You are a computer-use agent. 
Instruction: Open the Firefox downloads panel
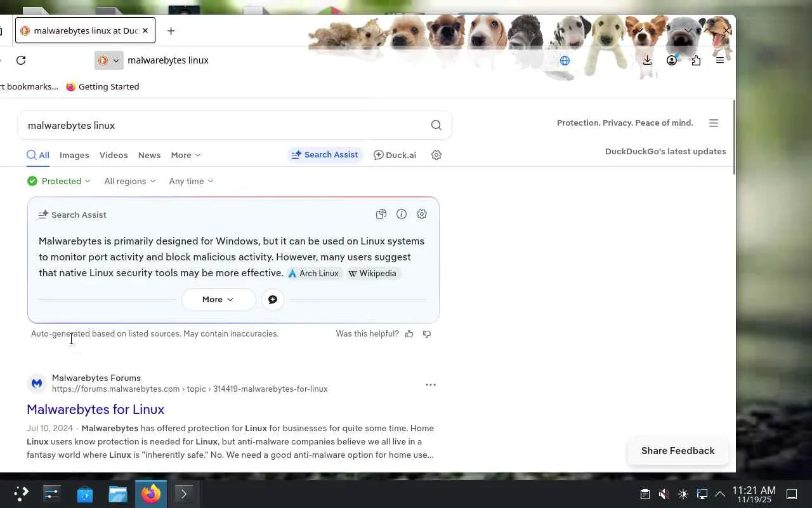click(x=647, y=60)
